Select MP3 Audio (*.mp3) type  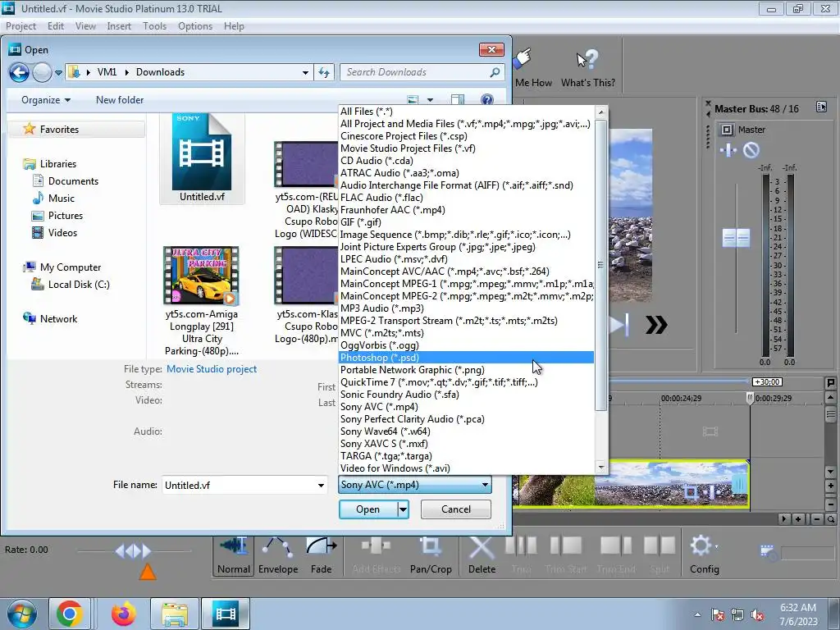[467, 308]
